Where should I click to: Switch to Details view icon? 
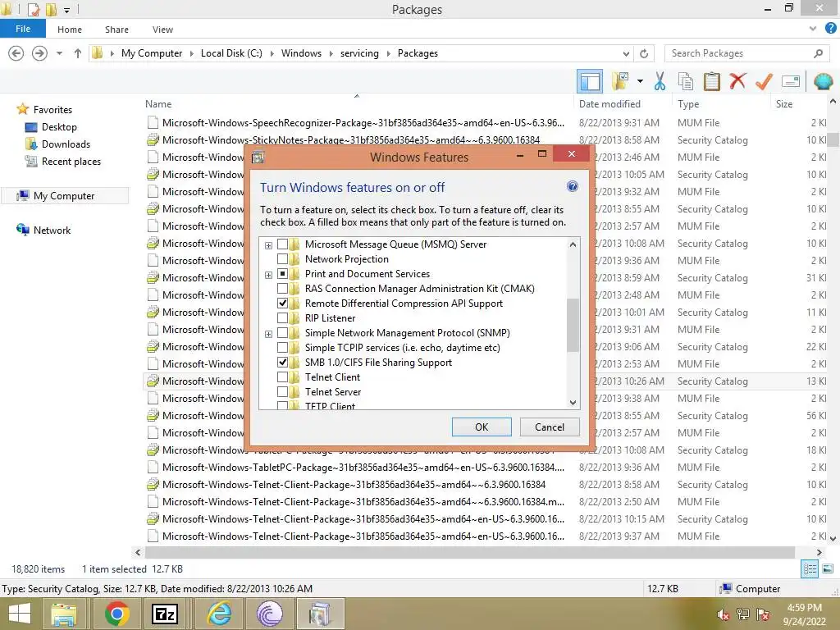(x=810, y=569)
